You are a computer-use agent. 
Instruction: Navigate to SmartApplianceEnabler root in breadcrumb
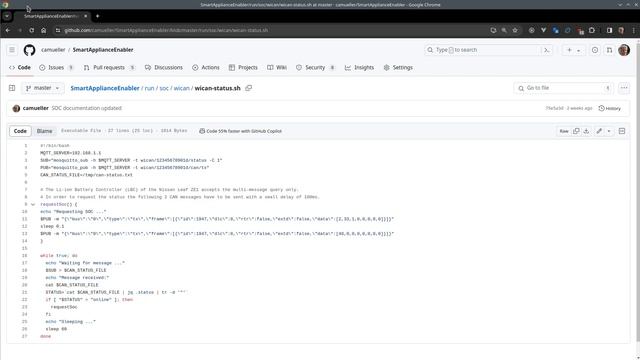pyautogui.click(x=105, y=88)
